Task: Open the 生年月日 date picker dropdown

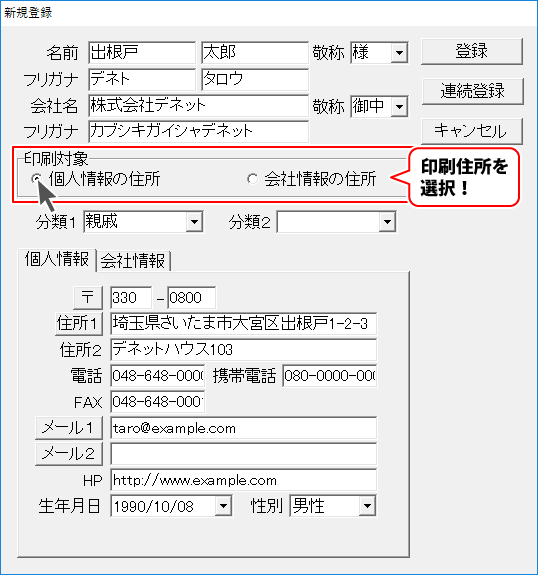Action: (x=223, y=506)
